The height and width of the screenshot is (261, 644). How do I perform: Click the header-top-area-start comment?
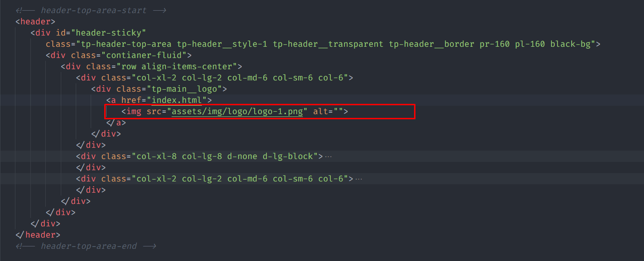[x=93, y=10]
